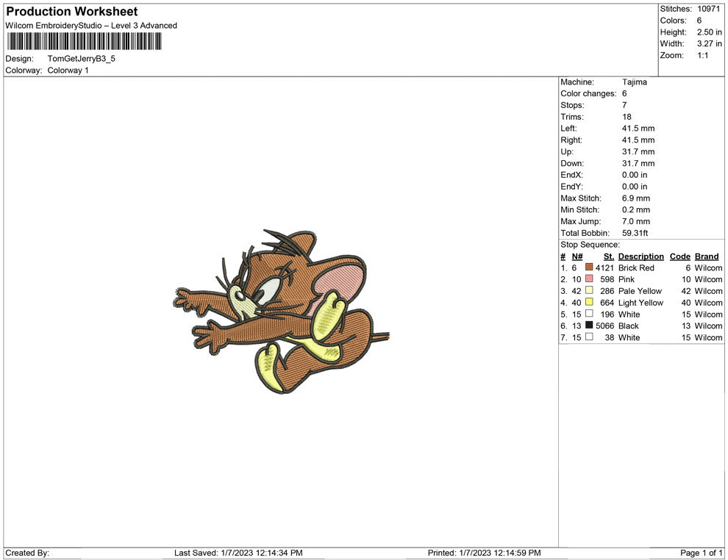Viewport: 728px width, 560px height.
Task: Click the Created By label
Action: click(27, 553)
